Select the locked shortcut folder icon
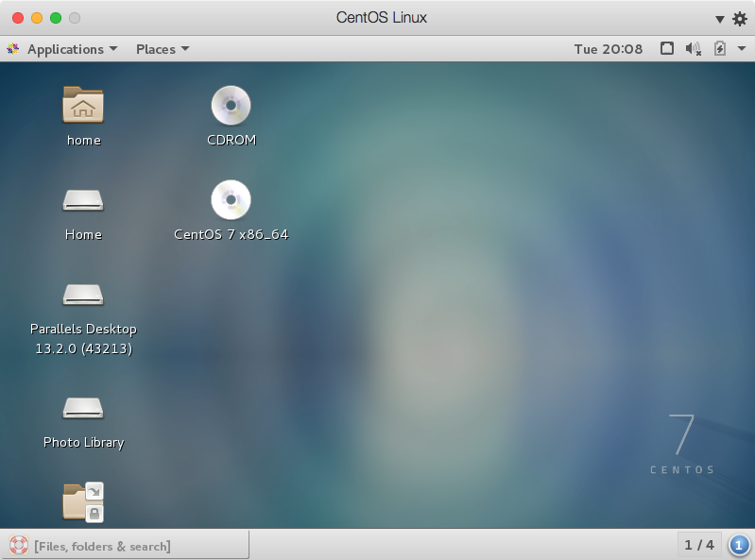This screenshot has width=755, height=560. click(83, 501)
